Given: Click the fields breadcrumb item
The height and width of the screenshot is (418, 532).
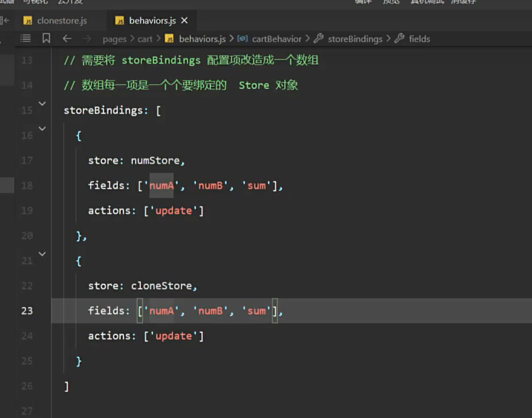Looking at the screenshot, I should [x=419, y=39].
